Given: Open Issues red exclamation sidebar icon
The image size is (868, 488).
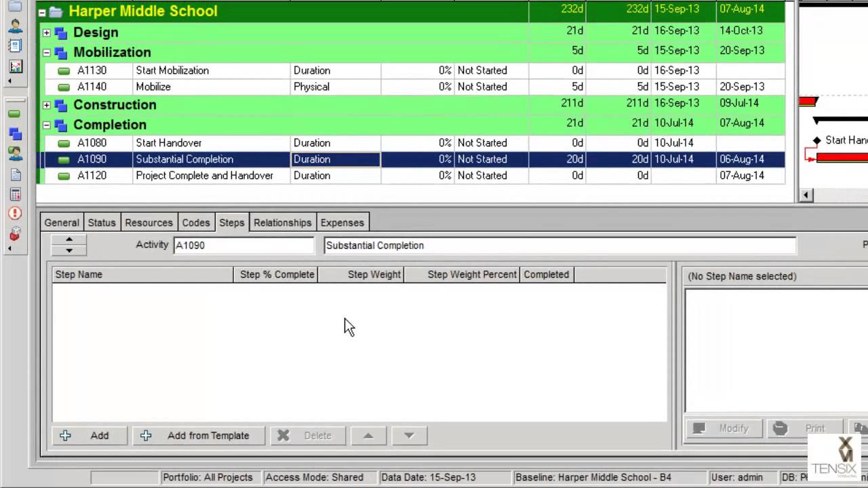Looking at the screenshot, I should [14, 213].
